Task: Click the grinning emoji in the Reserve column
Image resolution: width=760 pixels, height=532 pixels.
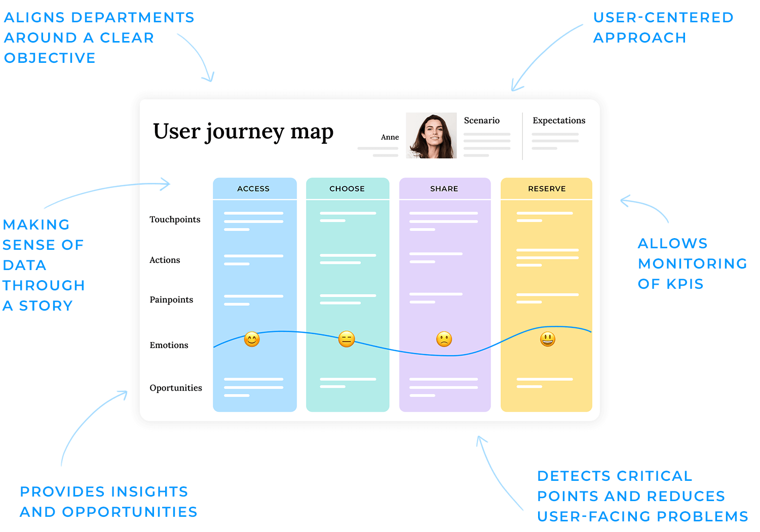Action: click(x=548, y=339)
